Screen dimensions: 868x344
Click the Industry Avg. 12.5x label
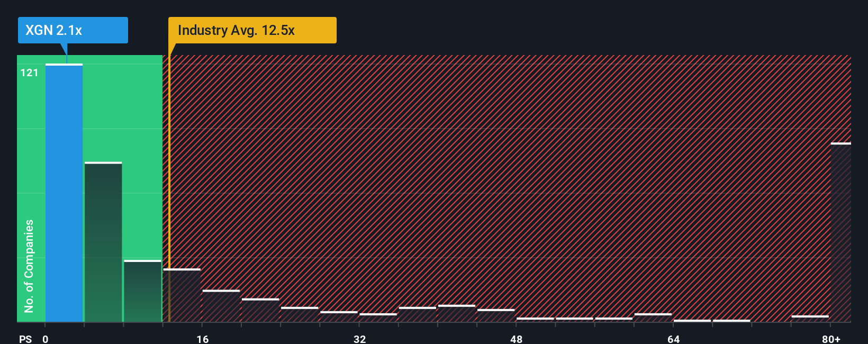pyautogui.click(x=252, y=30)
